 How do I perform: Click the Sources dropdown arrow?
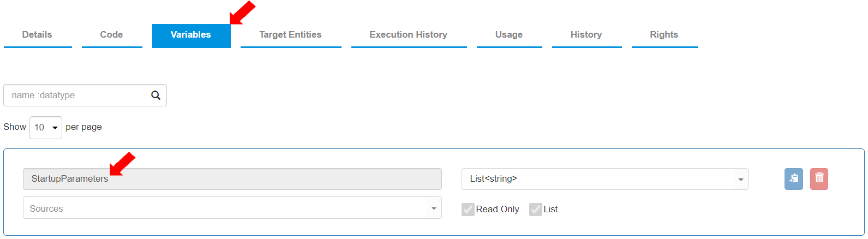click(434, 208)
